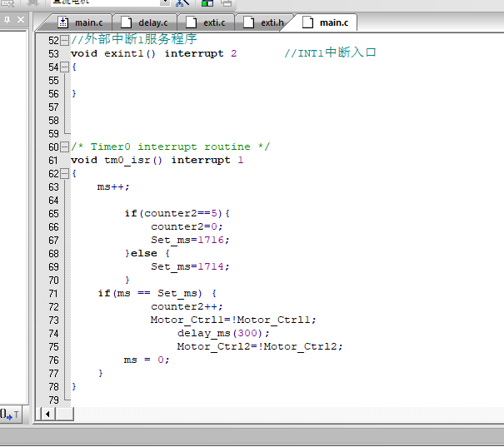Click the 'ms = 0;' statement
Viewport: 504px width, 447px height.
tap(147, 360)
